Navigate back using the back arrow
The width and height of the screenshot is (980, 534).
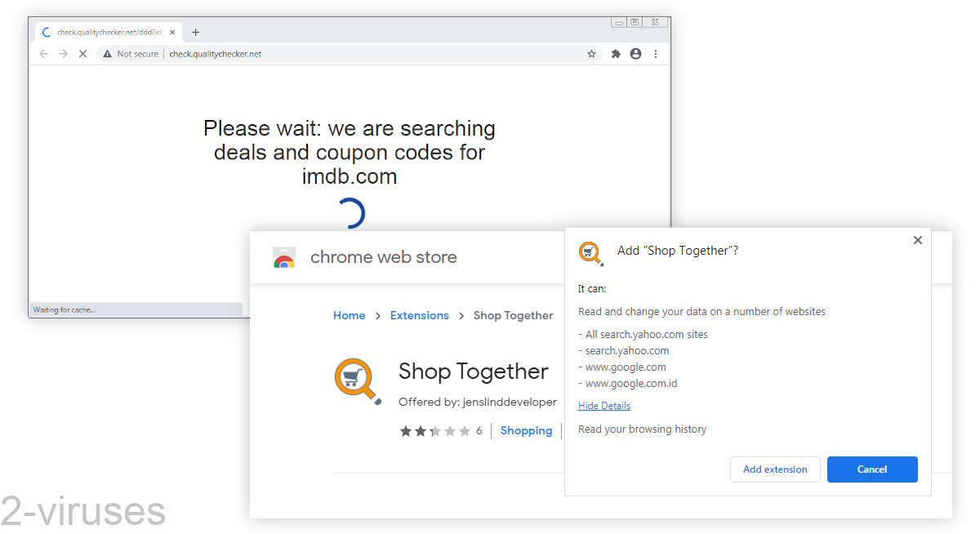pos(43,53)
